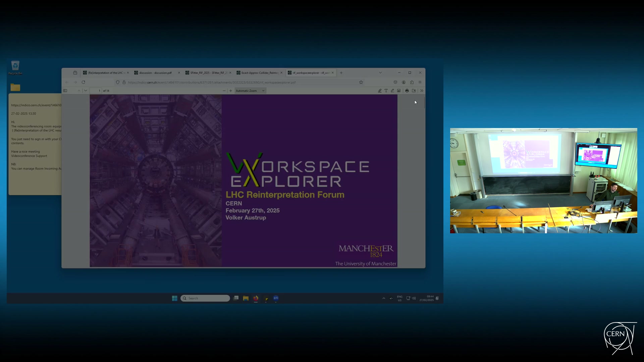
Task: Go to next PDF page
Action: tap(86, 90)
